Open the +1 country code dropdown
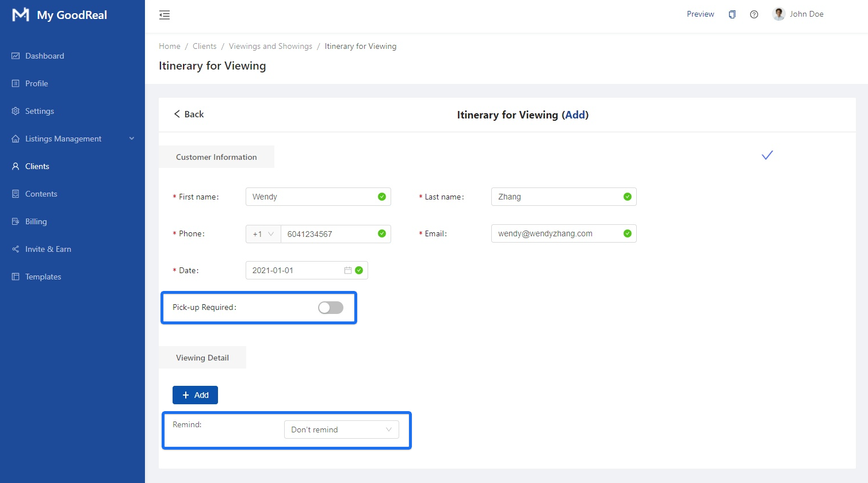This screenshot has width=868, height=483. click(x=263, y=234)
